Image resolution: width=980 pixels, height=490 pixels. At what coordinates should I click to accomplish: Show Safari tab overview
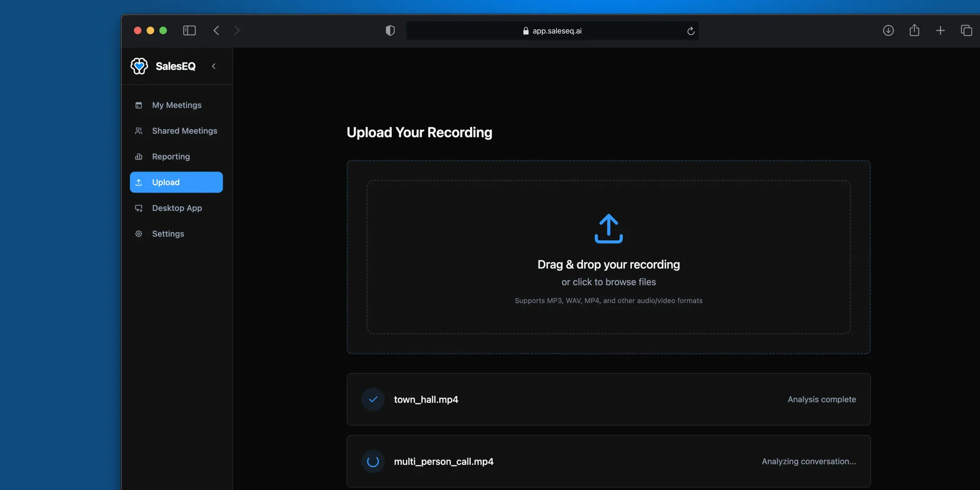966,31
